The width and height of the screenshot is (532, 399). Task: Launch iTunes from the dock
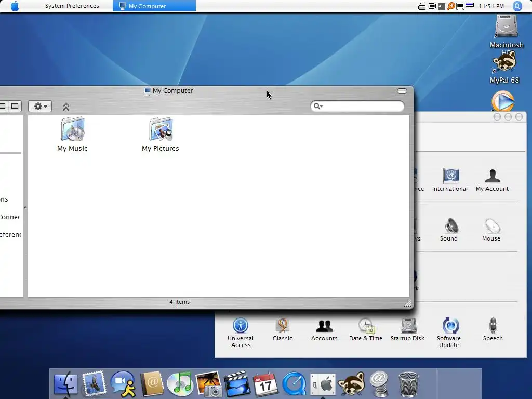[x=180, y=383]
